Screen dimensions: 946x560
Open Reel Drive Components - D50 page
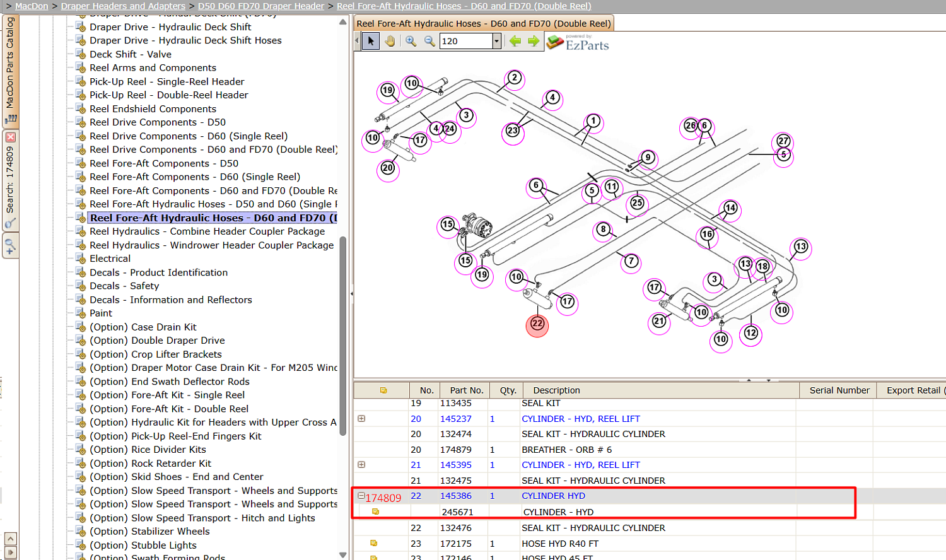click(158, 122)
